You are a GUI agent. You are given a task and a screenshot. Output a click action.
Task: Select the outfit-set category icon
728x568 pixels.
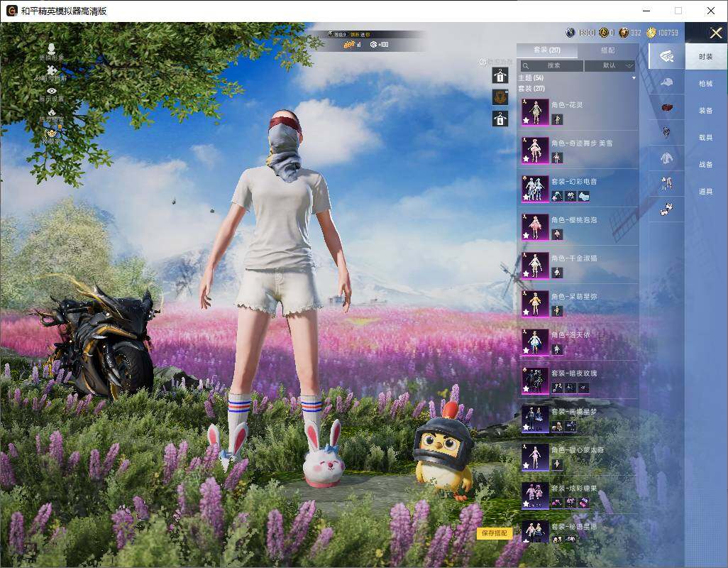tap(667, 57)
